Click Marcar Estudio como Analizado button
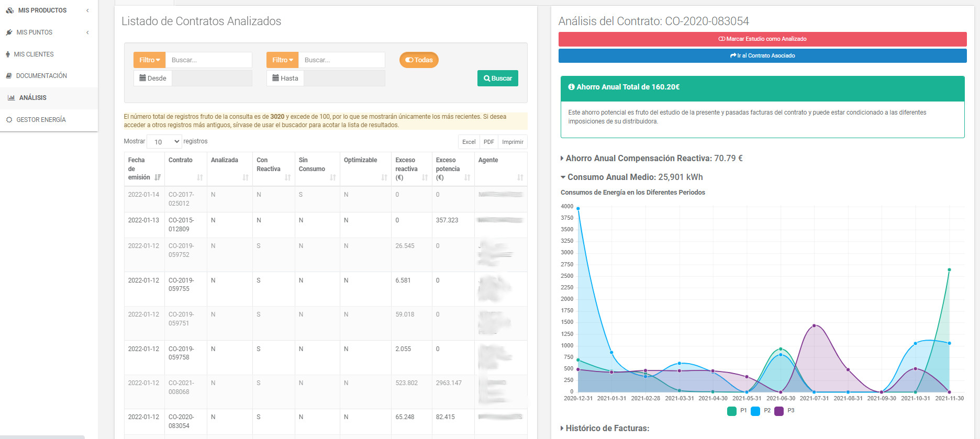Image resolution: width=980 pixels, height=439 pixels. (x=762, y=39)
